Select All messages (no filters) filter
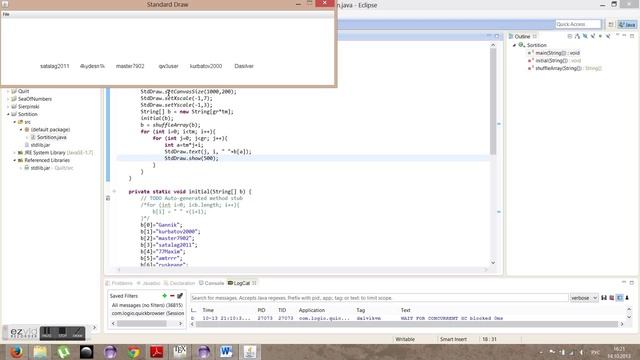The height and width of the screenshot is (360, 640). 147,305
